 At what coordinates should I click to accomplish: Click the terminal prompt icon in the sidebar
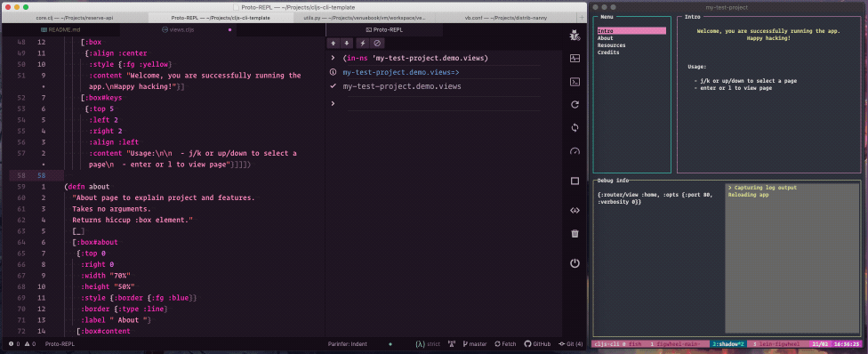click(x=575, y=82)
